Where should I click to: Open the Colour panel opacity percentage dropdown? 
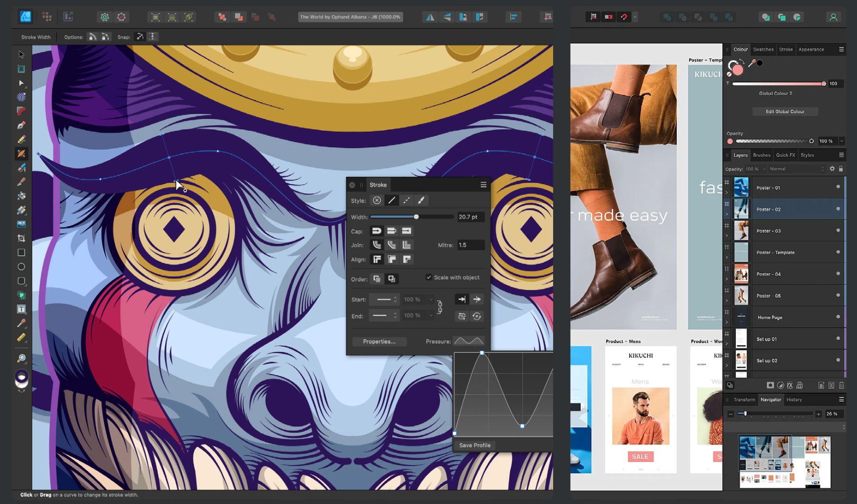pyautogui.click(x=841, y=141)
